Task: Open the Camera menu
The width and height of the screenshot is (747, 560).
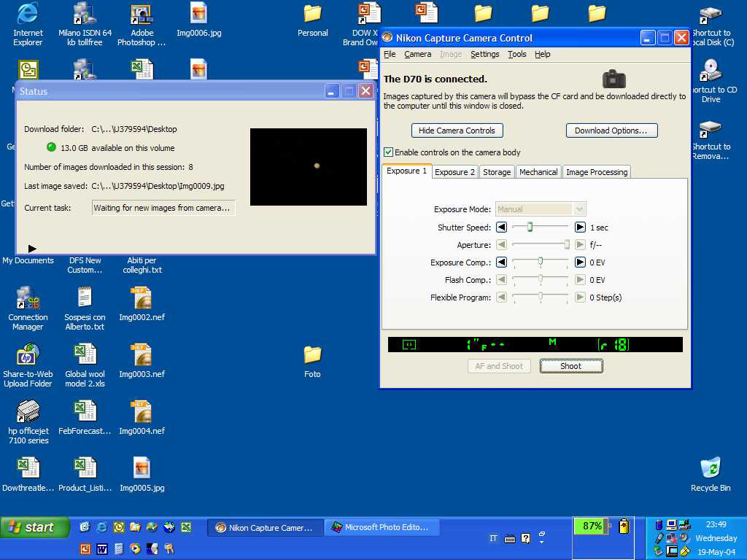Action: coord(418,54)
